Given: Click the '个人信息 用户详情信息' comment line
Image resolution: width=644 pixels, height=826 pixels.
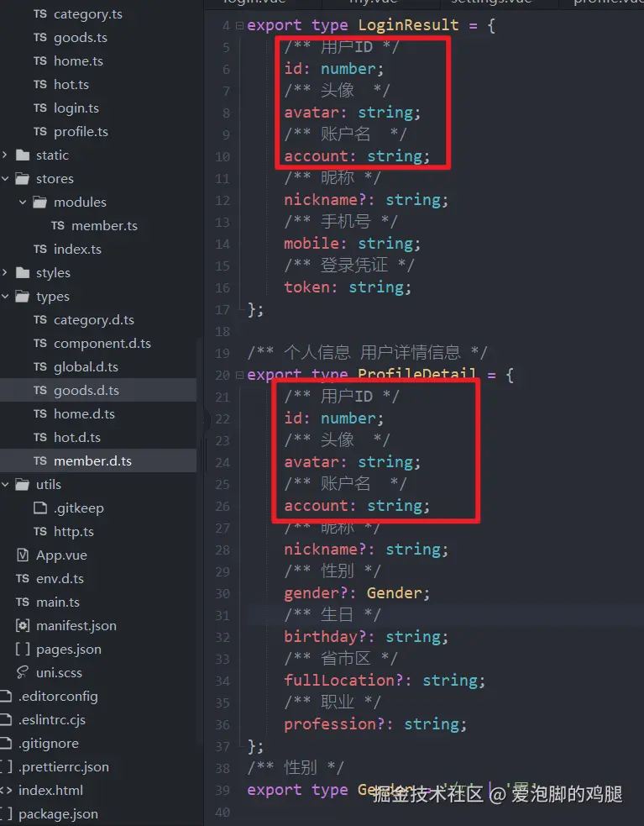Looking at the screenshot, I should pos(368,352).
